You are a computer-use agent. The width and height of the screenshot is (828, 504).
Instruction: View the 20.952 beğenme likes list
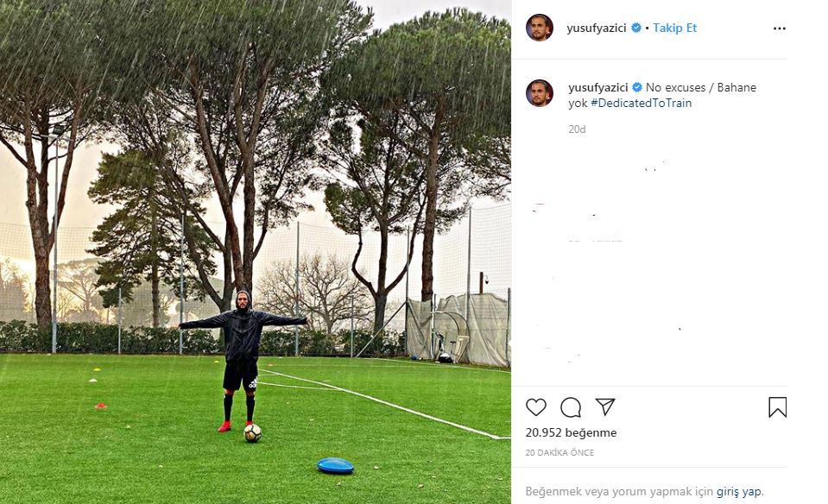coord(571,432)
